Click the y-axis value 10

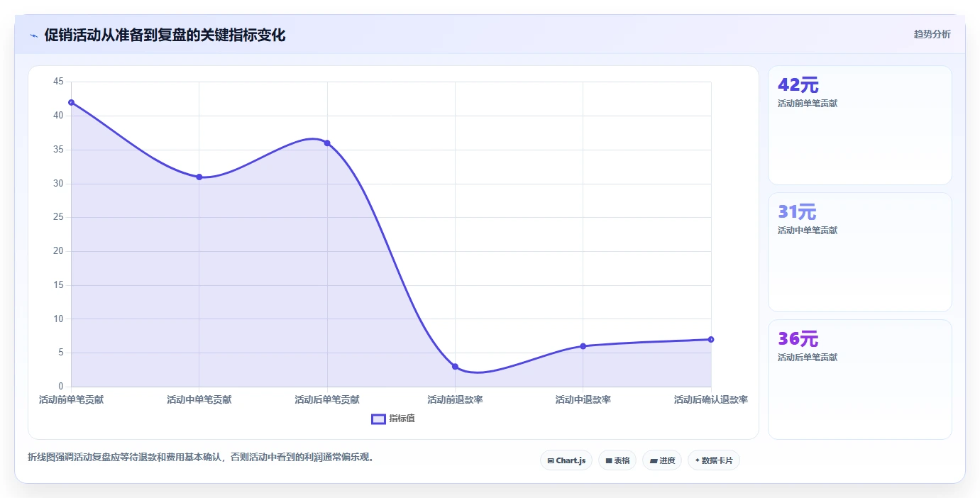[x=58, y=319]
